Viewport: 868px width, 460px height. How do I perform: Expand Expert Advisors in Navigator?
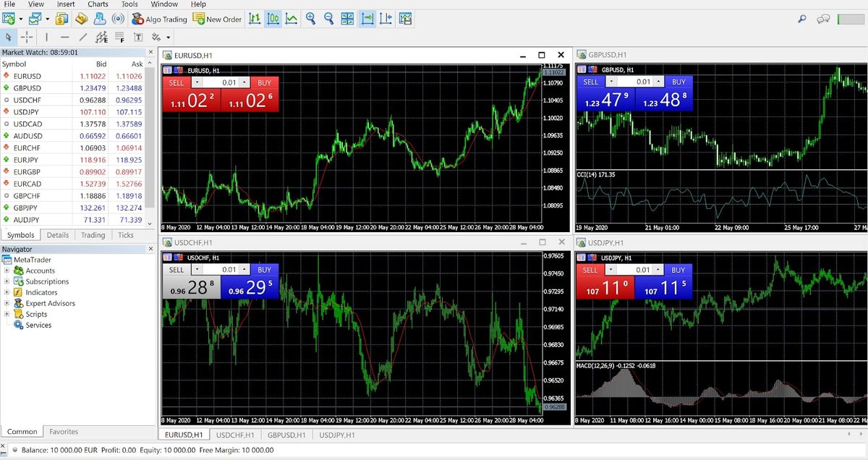tap(7, 303)
